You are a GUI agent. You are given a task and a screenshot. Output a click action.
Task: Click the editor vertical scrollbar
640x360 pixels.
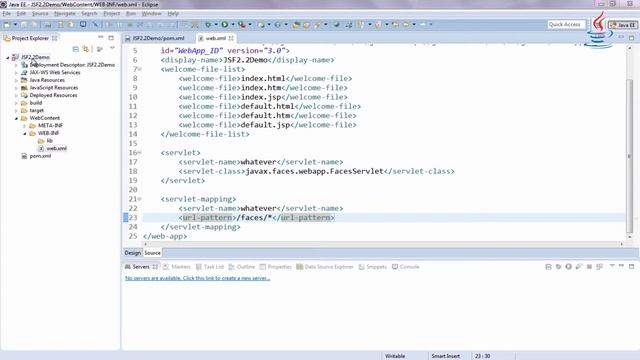tap(629, 155)
